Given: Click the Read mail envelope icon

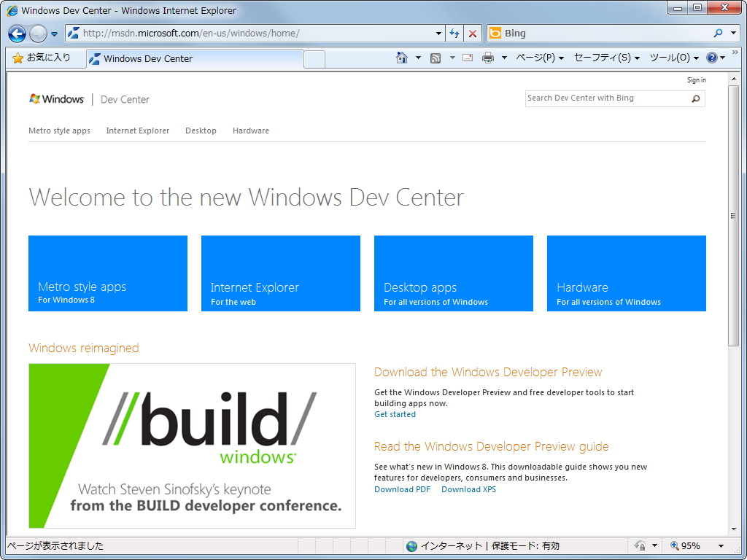Looking at the screenshot, I should (467, 58).
